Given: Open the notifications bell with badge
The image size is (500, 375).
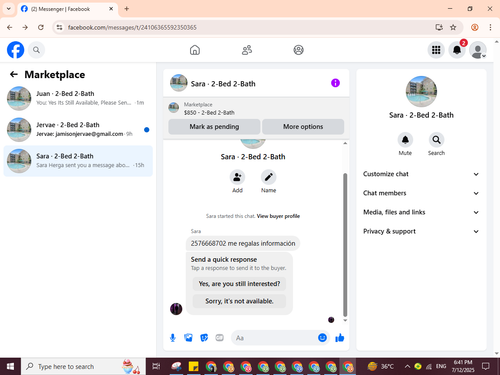Looking at the screenshot, I should (457, 50).
